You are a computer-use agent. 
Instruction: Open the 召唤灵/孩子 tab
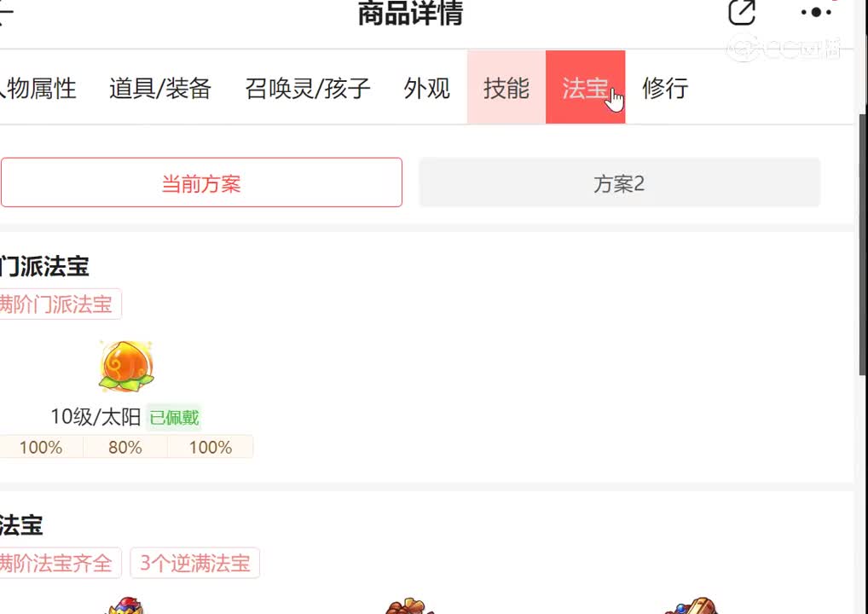pos(308,88)
